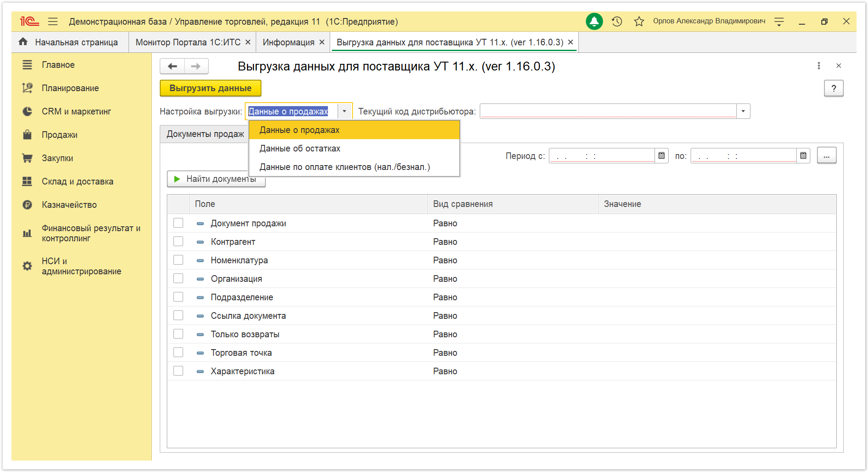Click the Текущий код дистрибьютора input field
Image resolution: width=868 pixels, height=472 pixels.
608,111
